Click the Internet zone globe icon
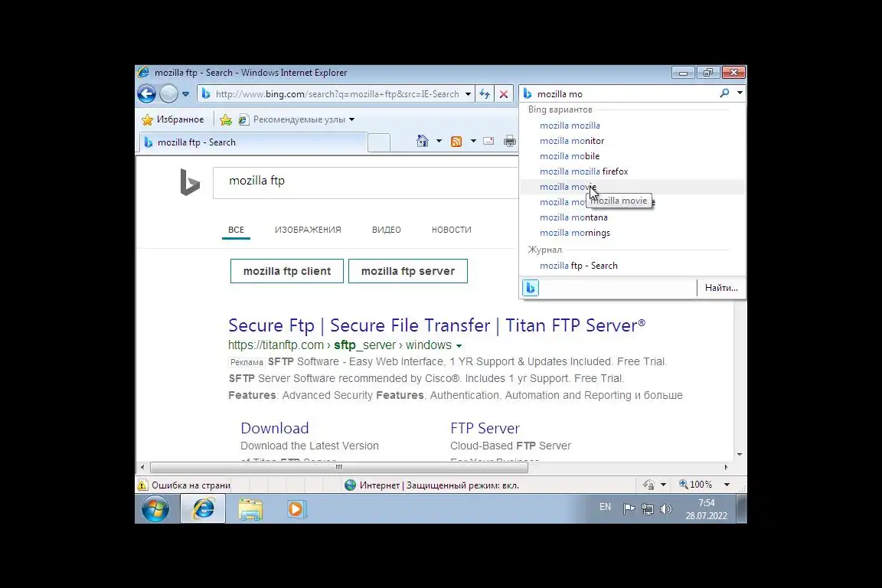Screen dimensions: 882x588 [x=351, y=485]
